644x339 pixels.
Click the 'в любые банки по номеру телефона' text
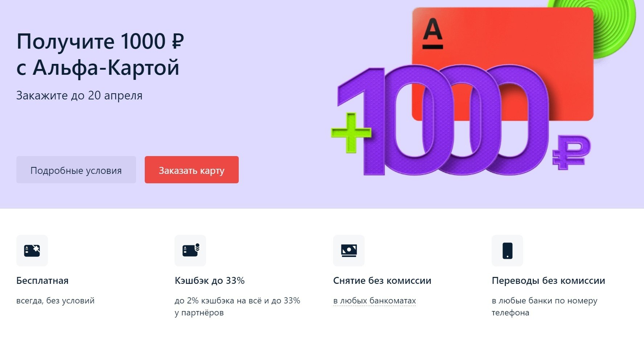(x=544, y=306)
